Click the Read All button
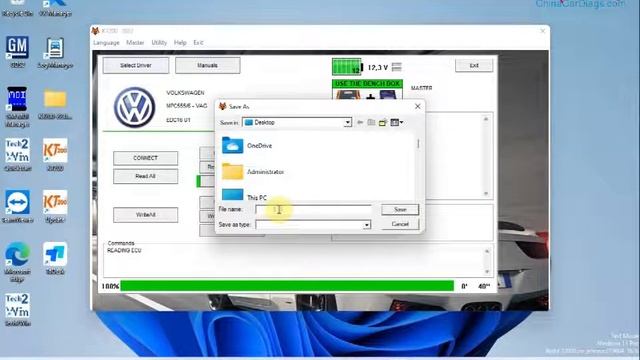This screenshot has width=640, height=360. 145,176
